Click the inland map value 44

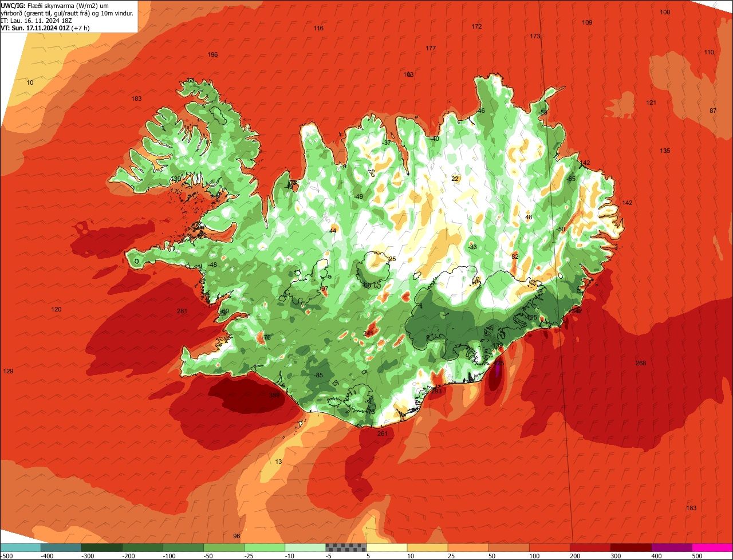(333, 231)
